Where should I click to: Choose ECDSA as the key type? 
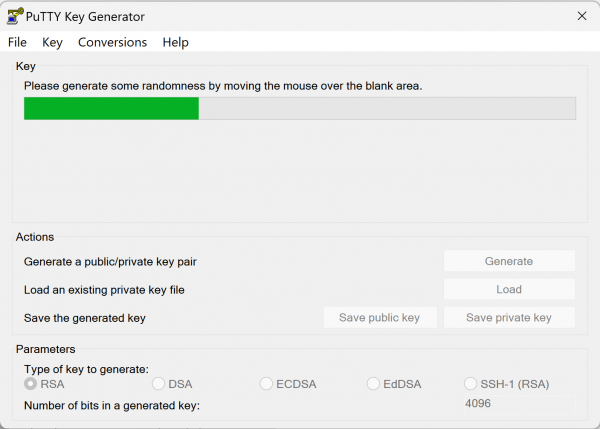click(288, 384)
